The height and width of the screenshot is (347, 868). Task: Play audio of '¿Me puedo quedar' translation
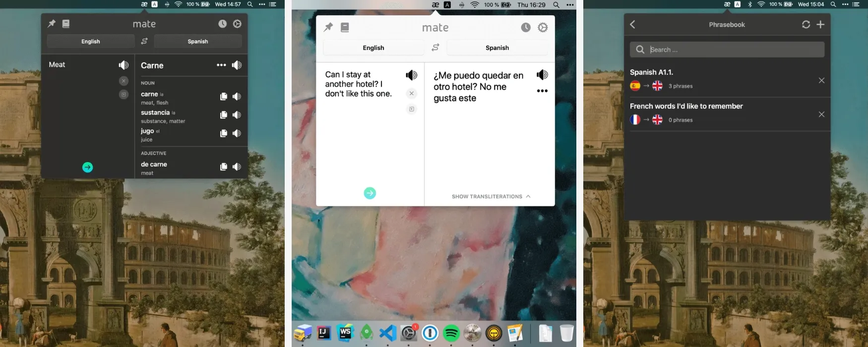tap(542, 75)
